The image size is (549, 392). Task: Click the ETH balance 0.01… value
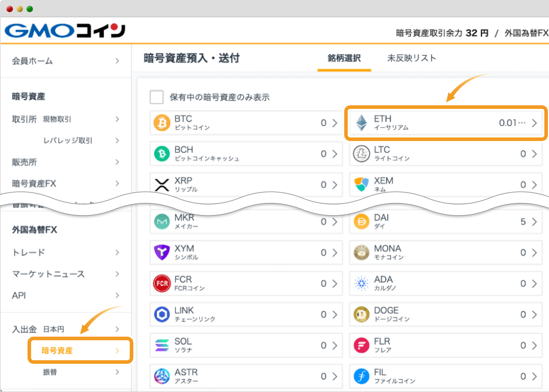point(512,123)
